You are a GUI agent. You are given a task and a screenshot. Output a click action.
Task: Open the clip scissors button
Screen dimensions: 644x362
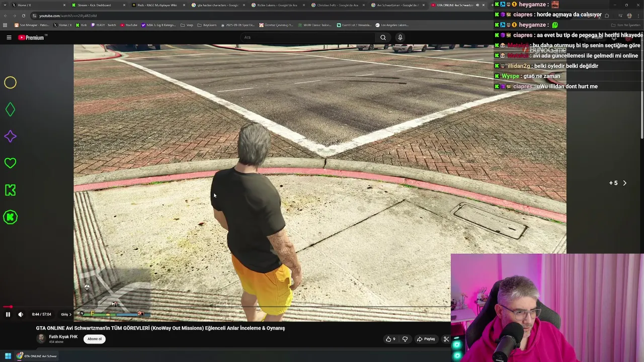(x=446, y=339)
